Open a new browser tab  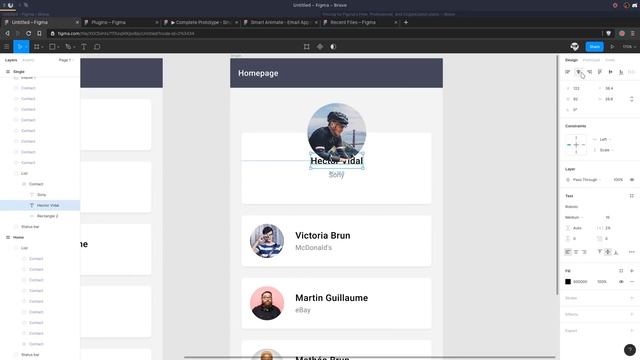406,22
